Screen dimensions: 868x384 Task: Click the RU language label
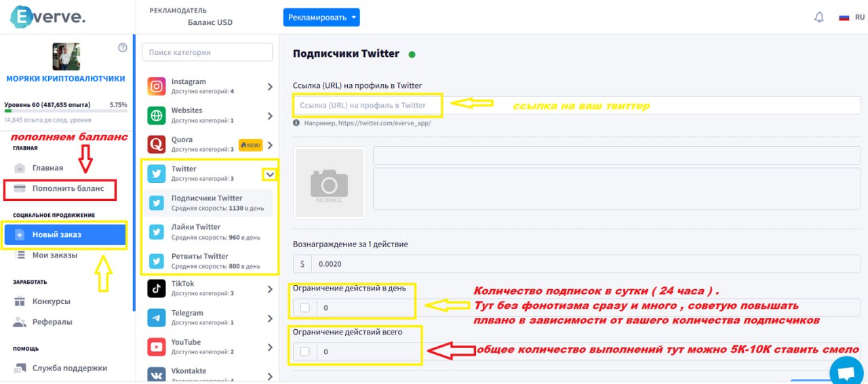coord(860,18)
